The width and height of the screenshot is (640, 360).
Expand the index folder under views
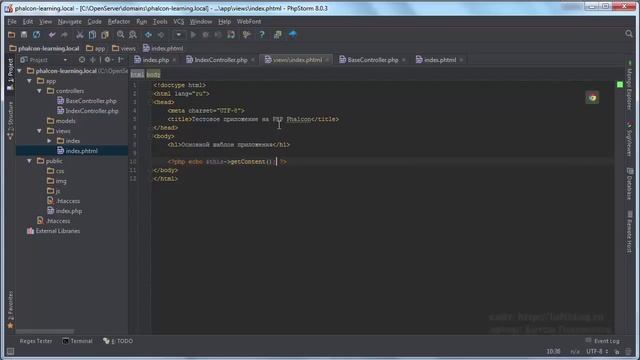coord(49,141)
